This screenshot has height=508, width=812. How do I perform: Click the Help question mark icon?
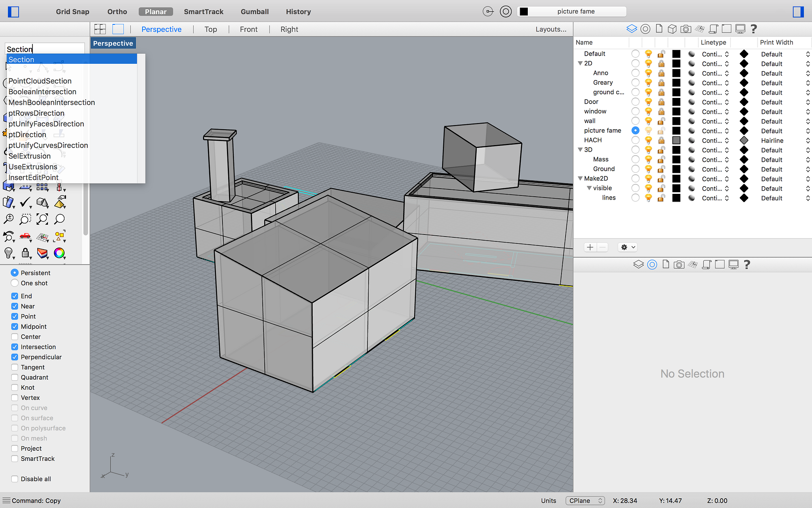(754, 28)
